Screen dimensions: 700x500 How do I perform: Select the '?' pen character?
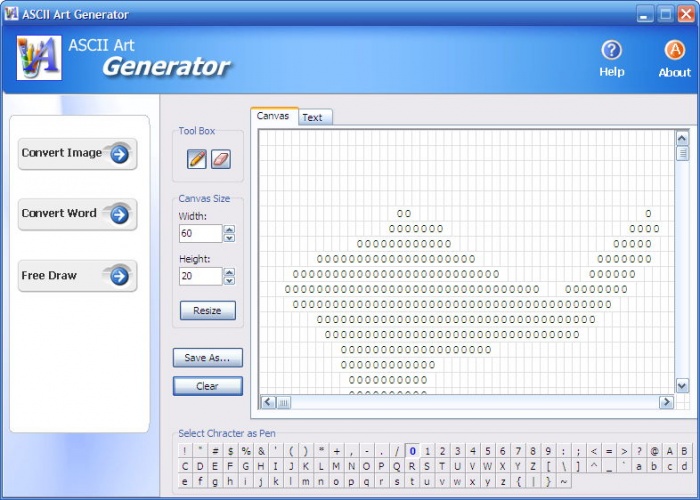coord(639,451)
